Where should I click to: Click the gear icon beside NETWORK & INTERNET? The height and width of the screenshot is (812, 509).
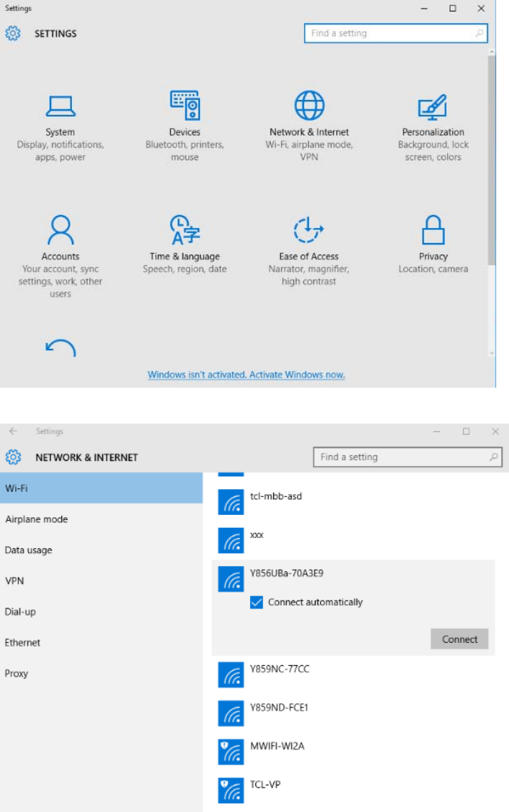13,457
